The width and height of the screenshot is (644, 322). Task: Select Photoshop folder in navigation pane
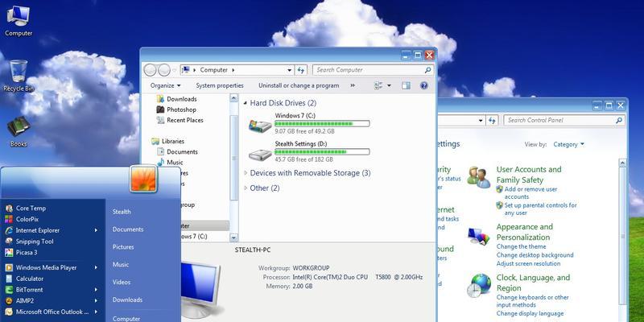176,109
